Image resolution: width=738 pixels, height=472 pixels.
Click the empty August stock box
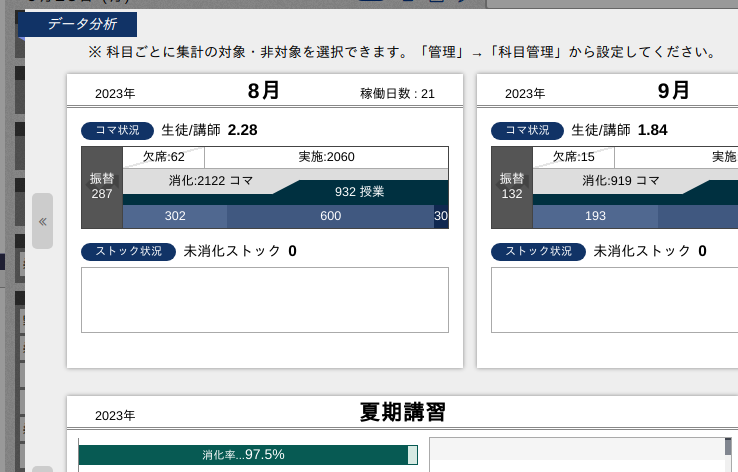(265, 300)
